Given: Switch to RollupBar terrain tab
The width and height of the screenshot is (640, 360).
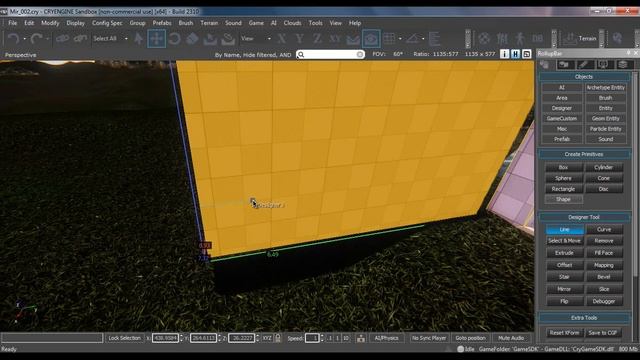Looking at the screenshot, I should pyautogui.click(x=565, y=64).
